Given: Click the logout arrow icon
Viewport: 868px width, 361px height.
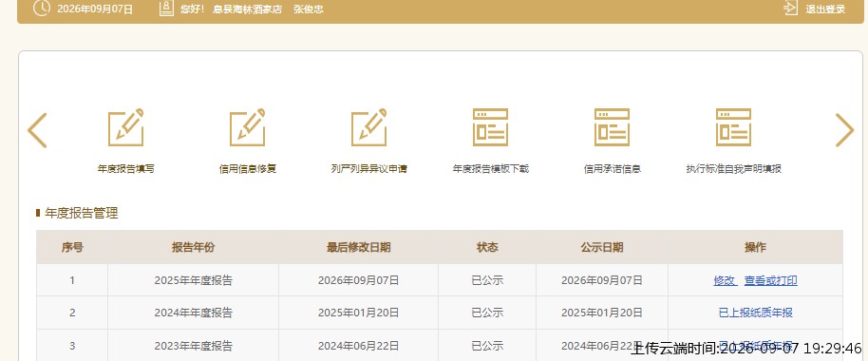Looking at the screenshot, I should [x=791, y=9].
